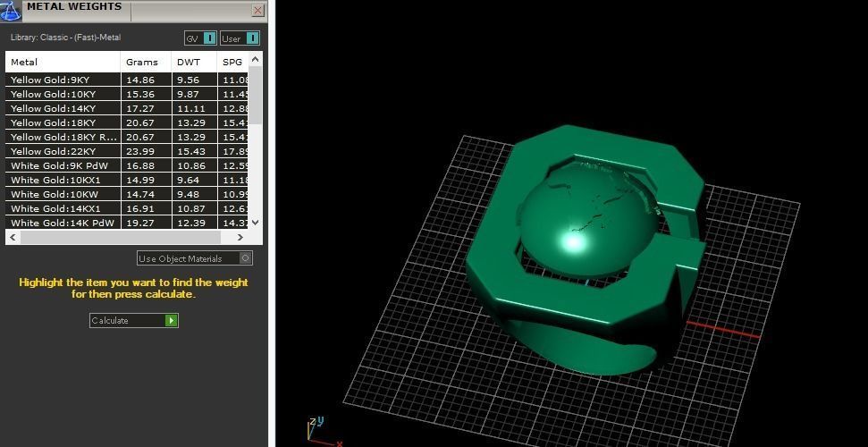Select the Yellow Gold:10KY row
This screenshot has height=447, width=868.
point(127,94)
